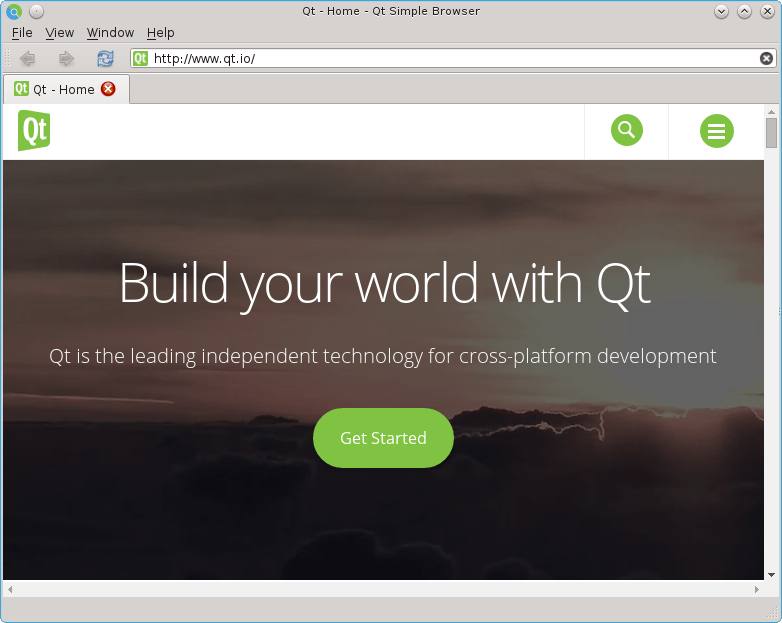
Task: Open the window menu icon in title bar
Action: (x=14, y=11)
